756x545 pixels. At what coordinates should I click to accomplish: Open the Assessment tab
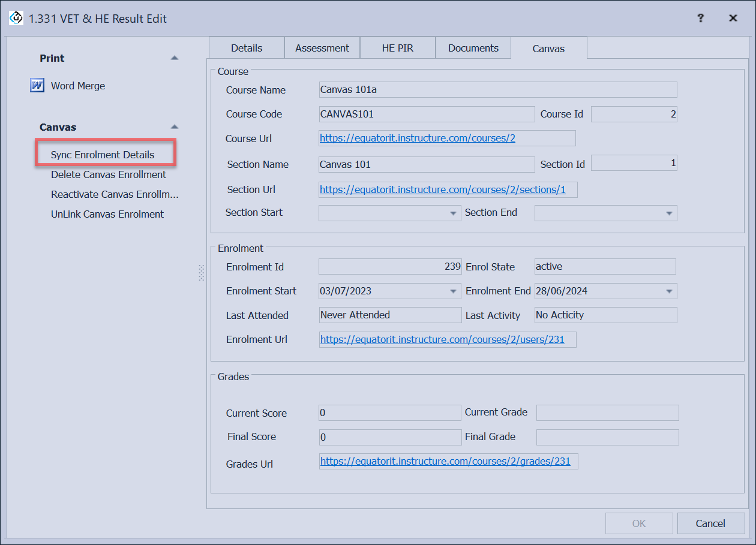pos(322,48)
